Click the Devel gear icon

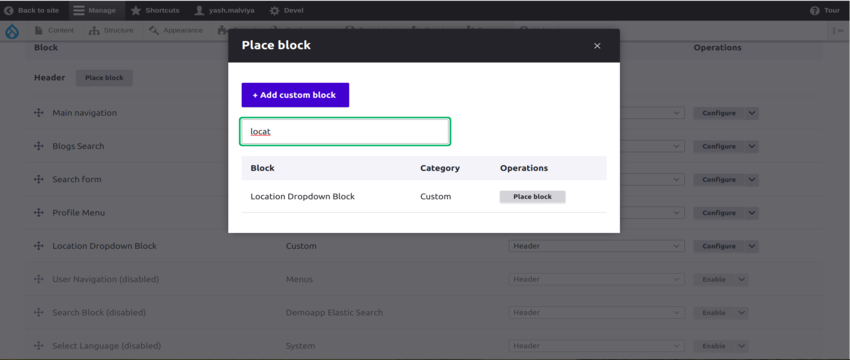pyautogui.click(x=275, y=10)
